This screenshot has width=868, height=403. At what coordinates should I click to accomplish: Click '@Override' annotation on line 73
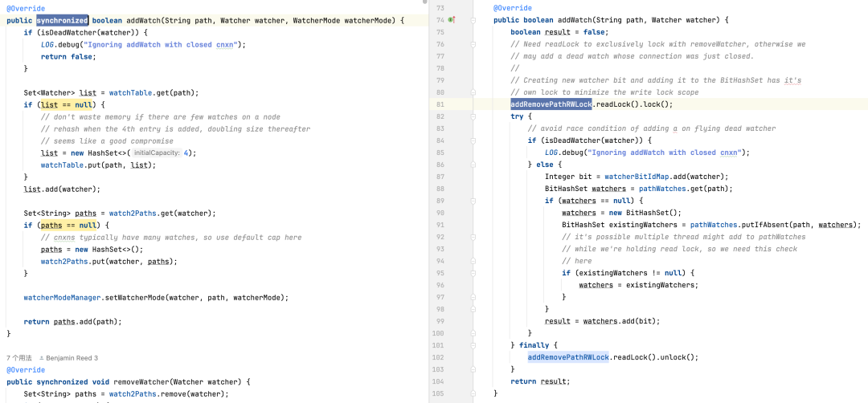click(513, 8)
